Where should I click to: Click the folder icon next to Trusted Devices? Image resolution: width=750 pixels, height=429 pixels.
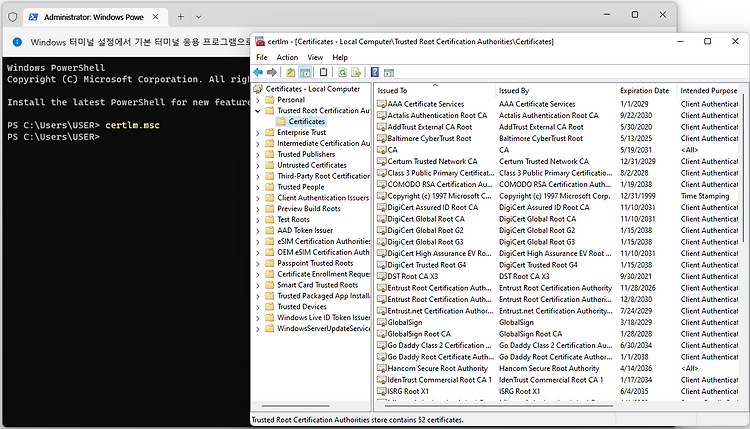(x=269, y=307)
